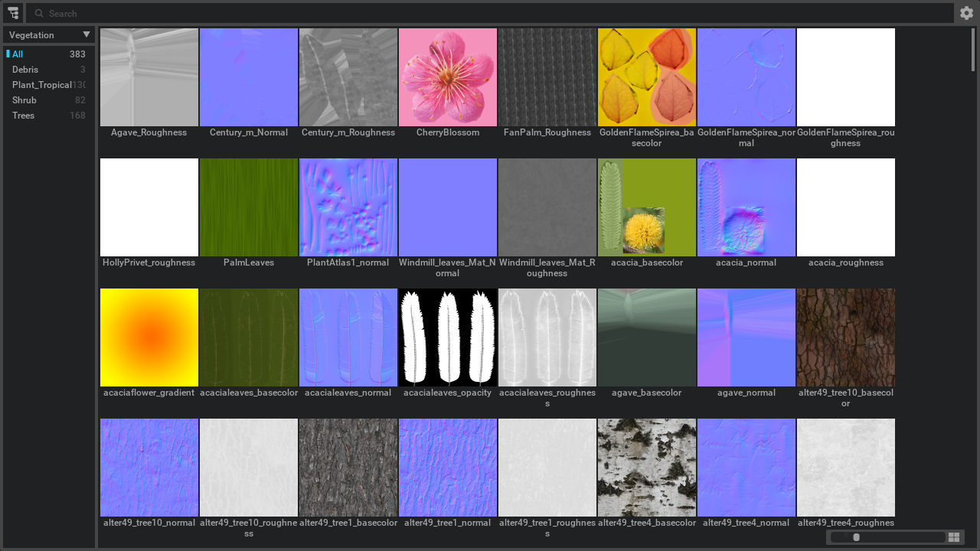Toggle the category tree panel icon

coord(13,13)
